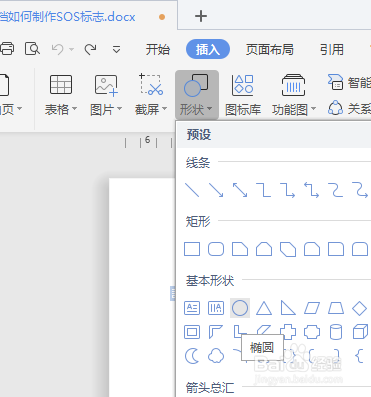Image resolution: width=371 pixels, height=397 pixels.
Task: Switch to the 开始 tab
Action: (158, 50)
